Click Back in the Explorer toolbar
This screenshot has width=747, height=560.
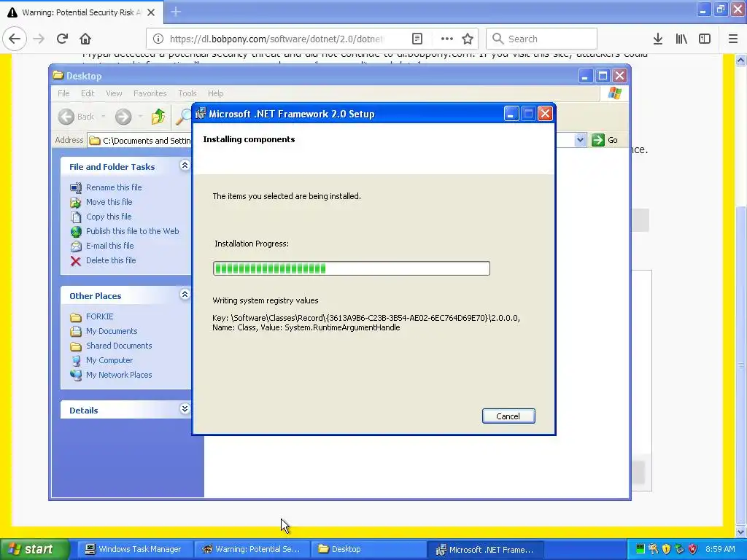coord(77,117)
